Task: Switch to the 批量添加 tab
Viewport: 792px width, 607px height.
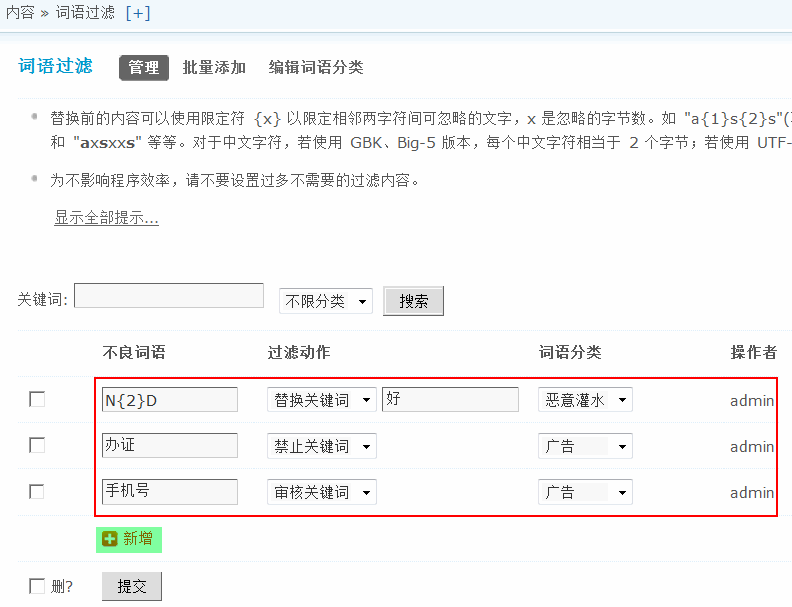Action: [214, 67]
